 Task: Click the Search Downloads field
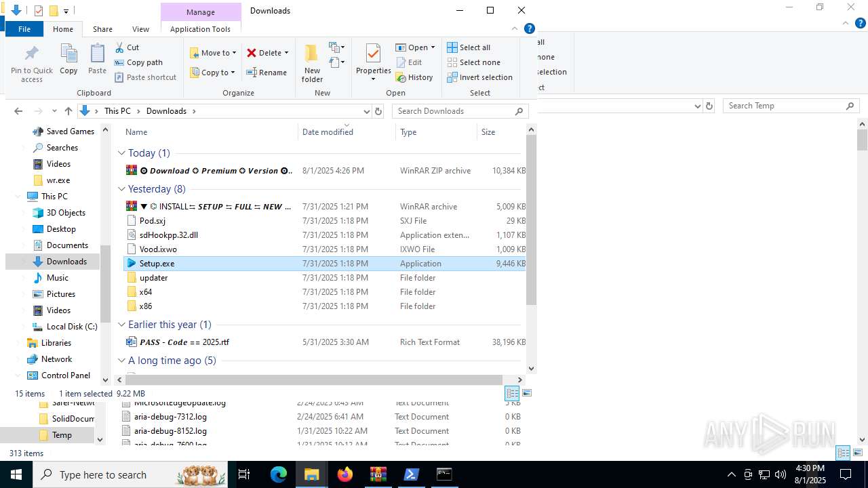click(x=460, y=111)
